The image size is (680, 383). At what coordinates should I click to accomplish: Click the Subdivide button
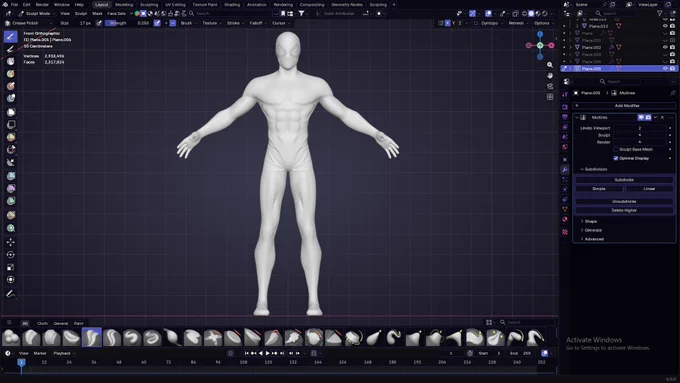(x=624, y=180)
